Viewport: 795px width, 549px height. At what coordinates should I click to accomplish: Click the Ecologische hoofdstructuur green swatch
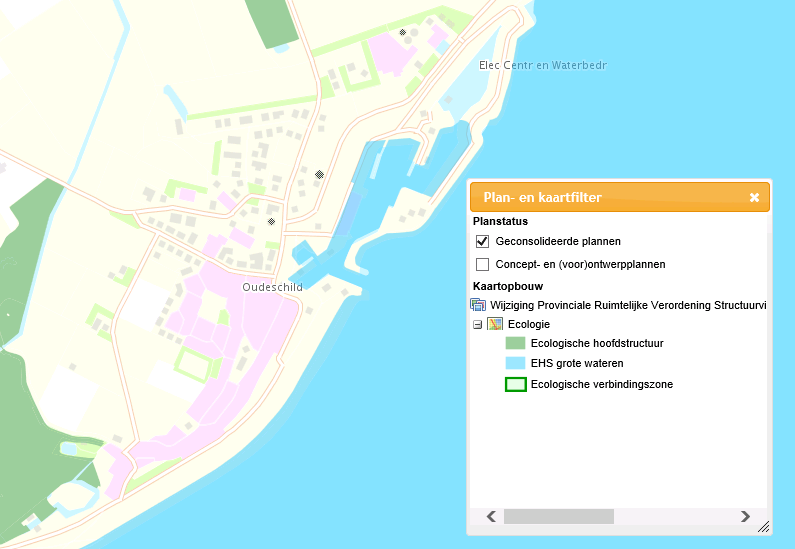(x=516, y=343)
